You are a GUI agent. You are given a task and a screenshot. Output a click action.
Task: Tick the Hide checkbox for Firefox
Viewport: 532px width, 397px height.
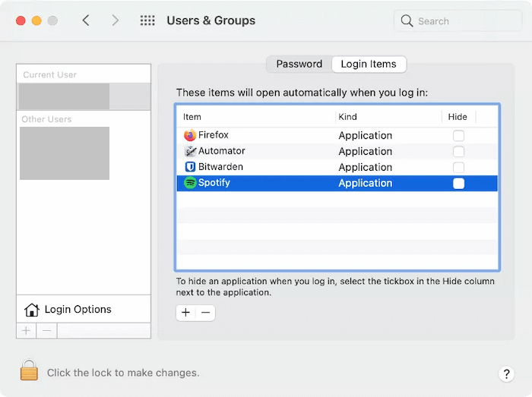458,135
